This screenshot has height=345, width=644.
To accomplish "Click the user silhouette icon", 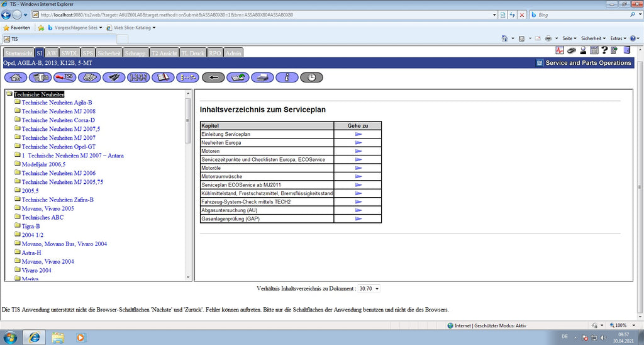I will [x=583, y=50].
